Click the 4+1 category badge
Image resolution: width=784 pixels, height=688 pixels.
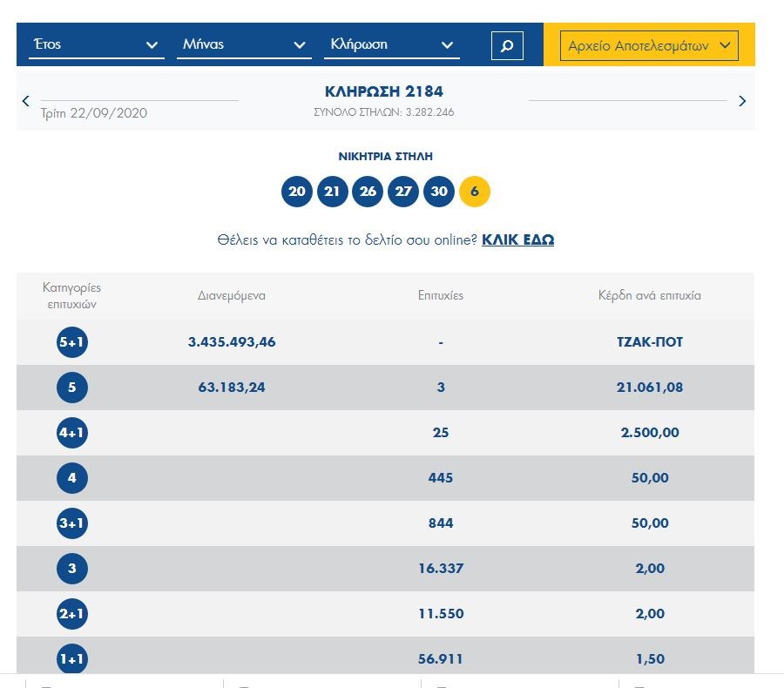72,433
